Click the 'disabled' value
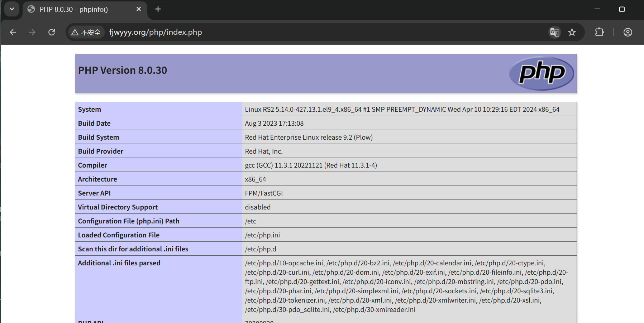Screen dimensions: 644x323 (x=258, y=207)
